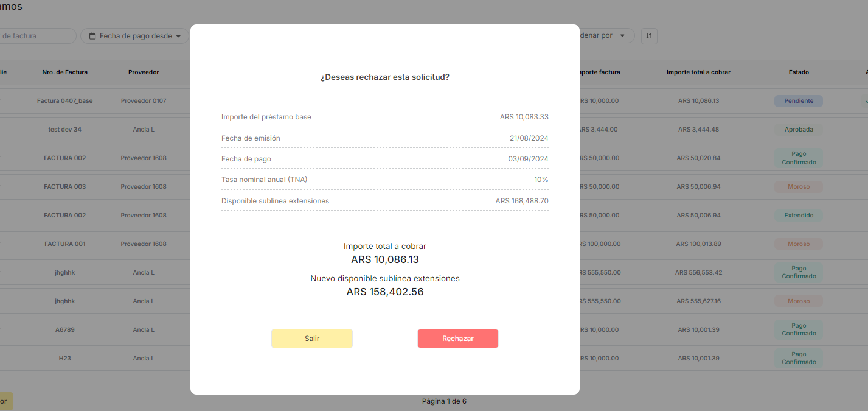This screenshot has width=868, height=411.
Task: Expand the Fecha de pago desde dropdown arrow
Action: click(179, 36)
